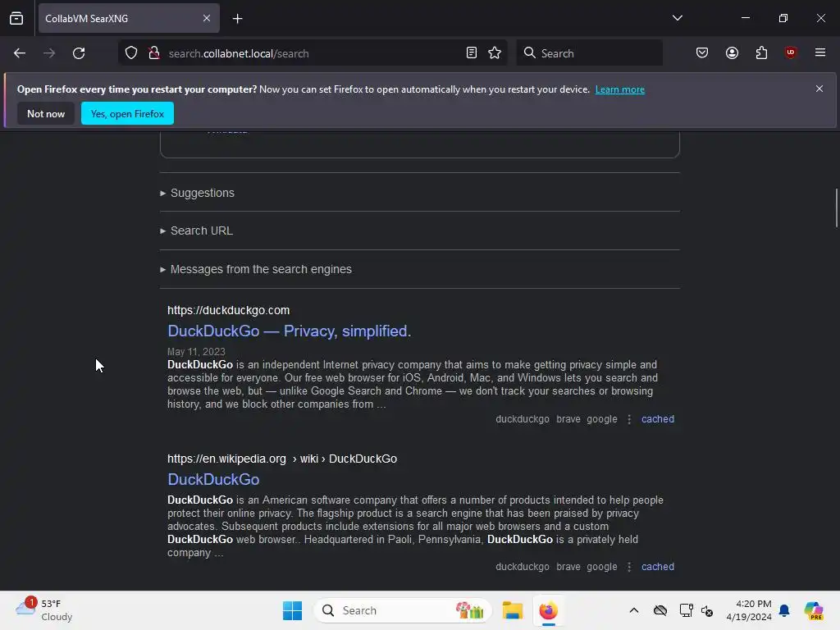840x630 pixels.
Task: Open the extensions puzzle icon
Action: [761, 53]
